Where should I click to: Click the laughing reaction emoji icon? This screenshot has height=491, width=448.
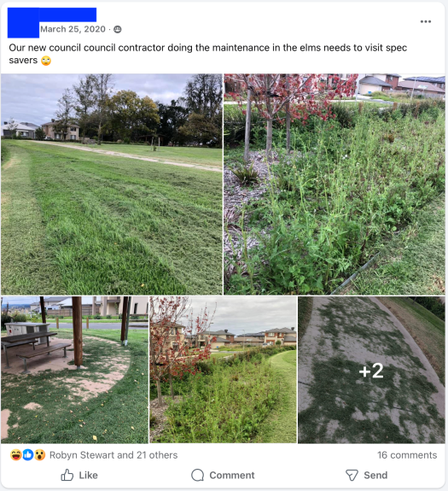tap(15, 454)
